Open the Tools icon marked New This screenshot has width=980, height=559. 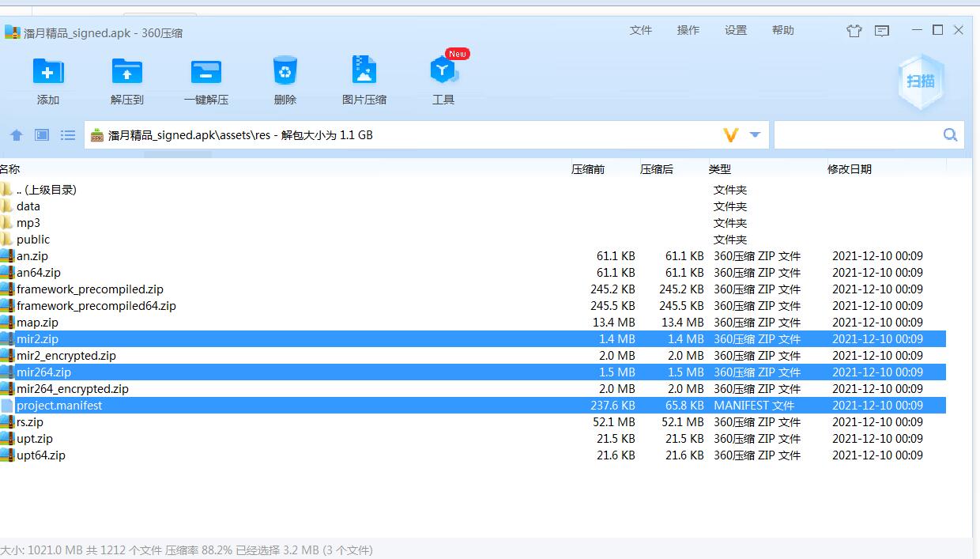pos(443,73)
